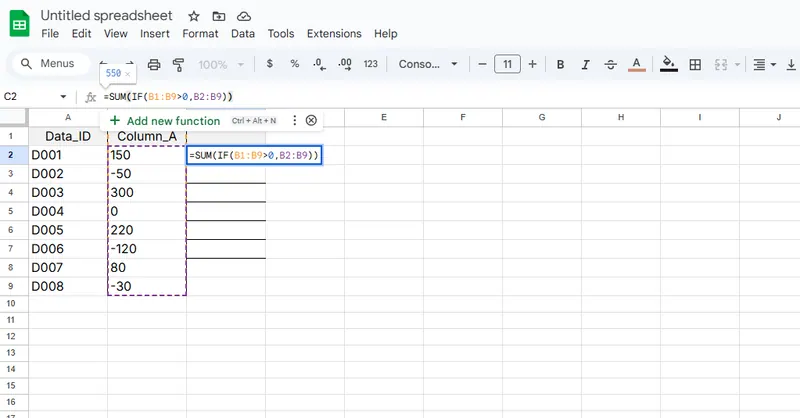Open the fill color picker

click(668, 64)
